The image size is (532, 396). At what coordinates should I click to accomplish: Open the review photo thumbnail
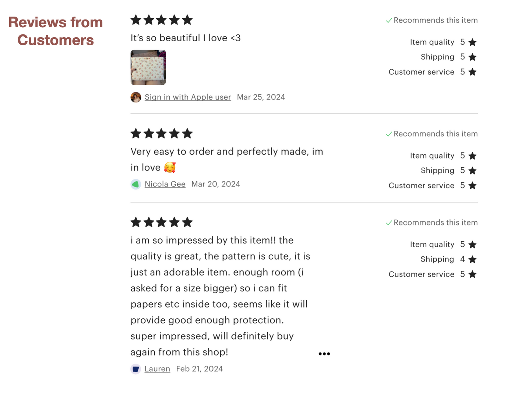pyautogui.click(x=148, y=67)
